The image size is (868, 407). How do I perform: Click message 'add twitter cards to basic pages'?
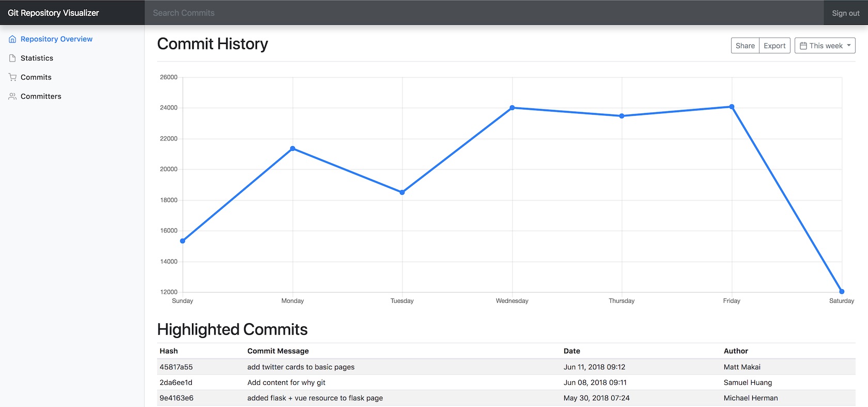301,367
